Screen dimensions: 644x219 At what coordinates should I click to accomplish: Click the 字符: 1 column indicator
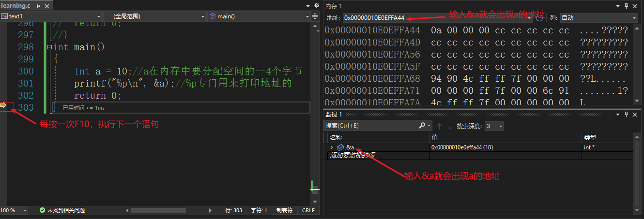point(259,210)
